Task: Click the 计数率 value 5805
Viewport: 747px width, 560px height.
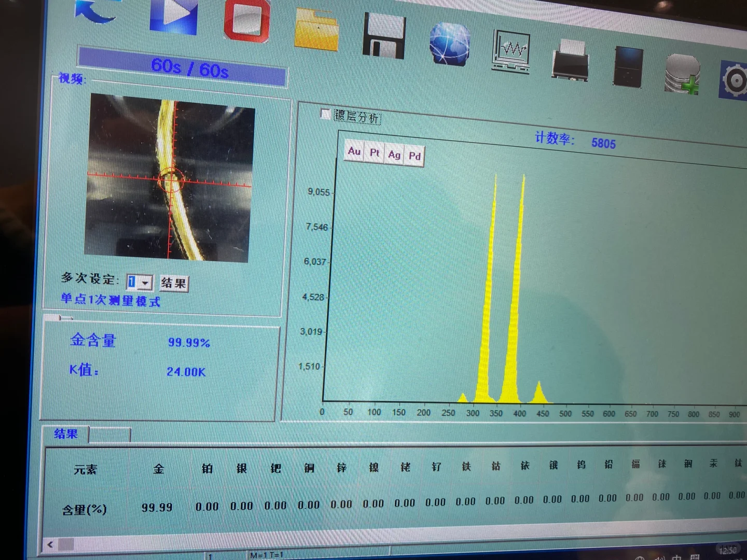Action: pos(603,143)
